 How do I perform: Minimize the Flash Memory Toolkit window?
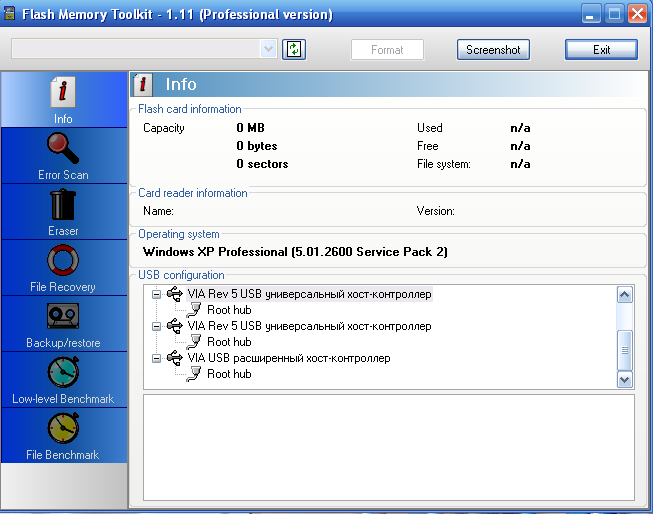(x=590, y=14)
